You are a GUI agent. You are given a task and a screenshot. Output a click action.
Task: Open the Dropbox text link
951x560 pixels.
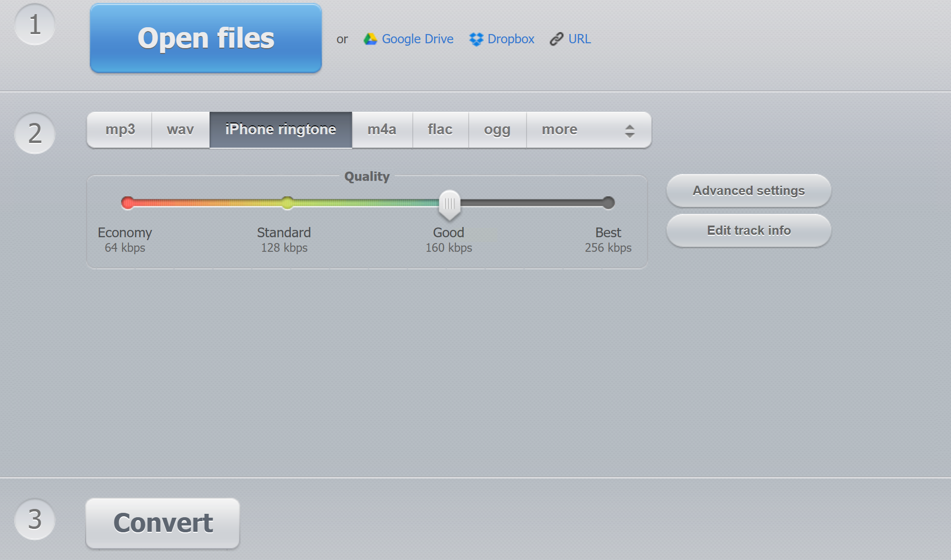(x=511, y=39)
